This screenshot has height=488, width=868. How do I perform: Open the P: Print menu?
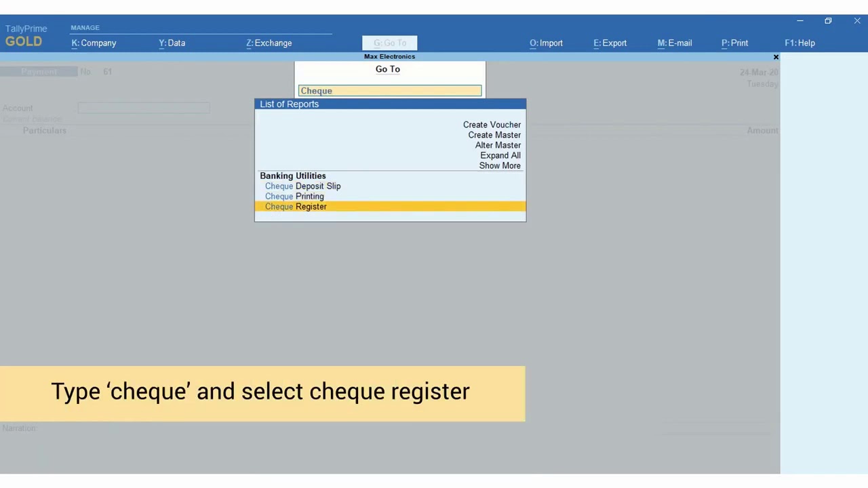click(735, 43)
